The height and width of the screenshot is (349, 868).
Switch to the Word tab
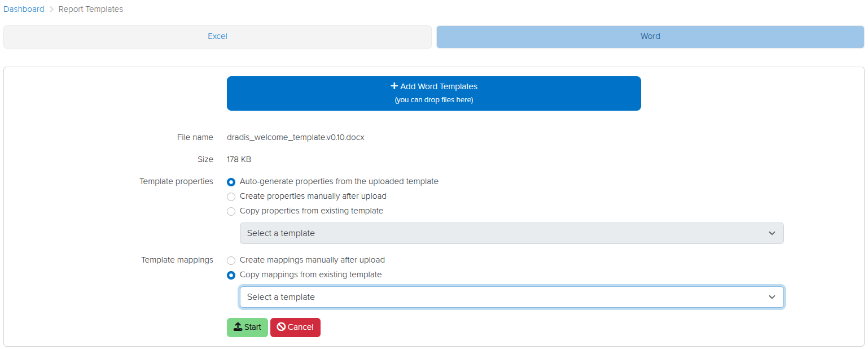[650, 37]
